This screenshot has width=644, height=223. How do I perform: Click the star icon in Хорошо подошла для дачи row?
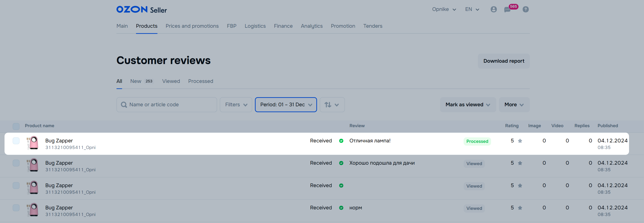click(520, 163)
